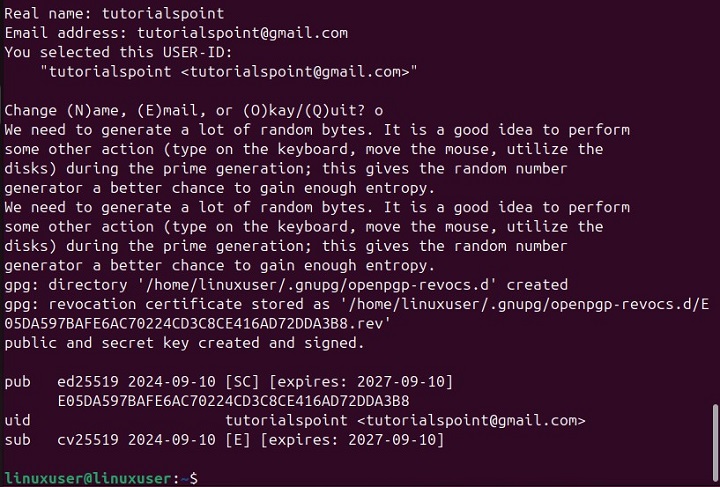Image resolution: width=720 pixels, height=487 pixels.
Task: Select the quoted USER-ID string
Action: coord(229,71)
